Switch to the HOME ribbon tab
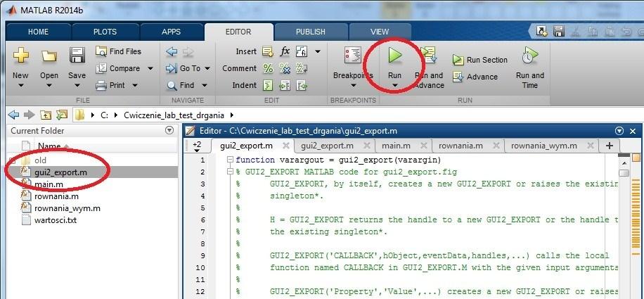The width and height of the screenshot is (644, 299). [38, 32]
